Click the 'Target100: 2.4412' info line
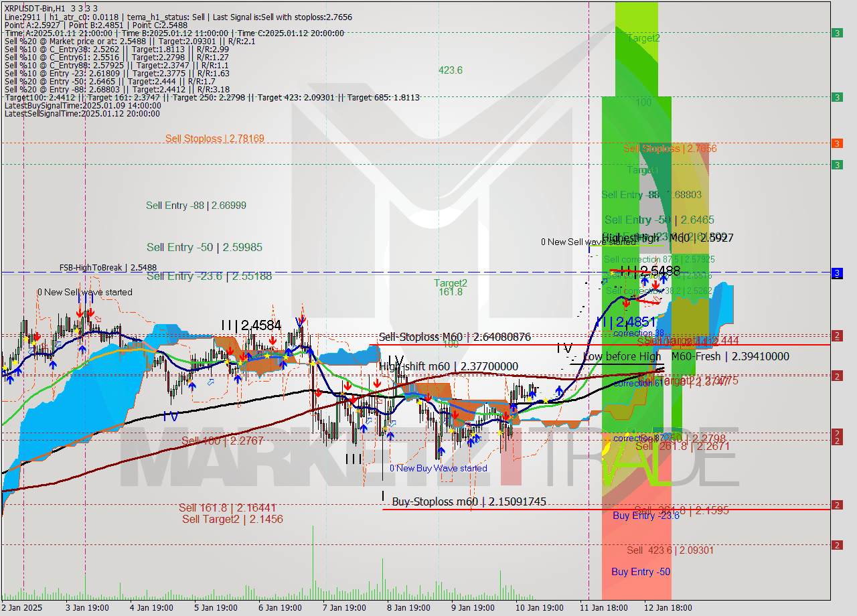This screenshot has height=616, width=857. [212, 97]
